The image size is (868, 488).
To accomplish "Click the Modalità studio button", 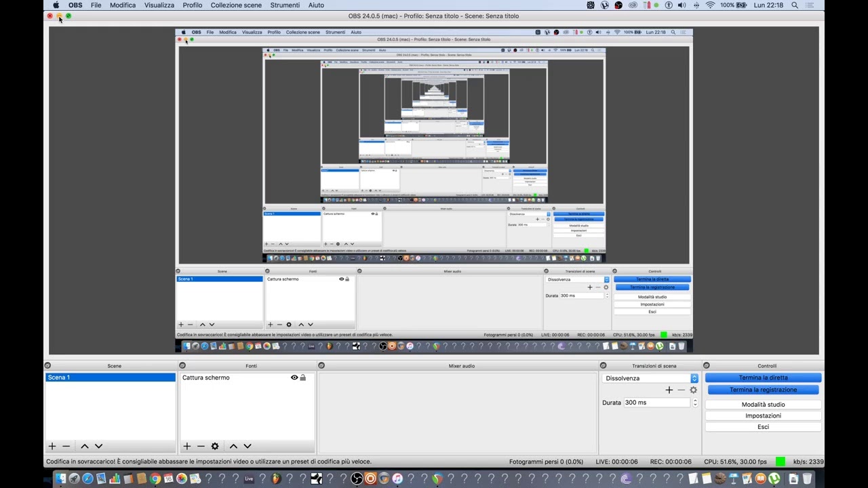I will [763, 405].
